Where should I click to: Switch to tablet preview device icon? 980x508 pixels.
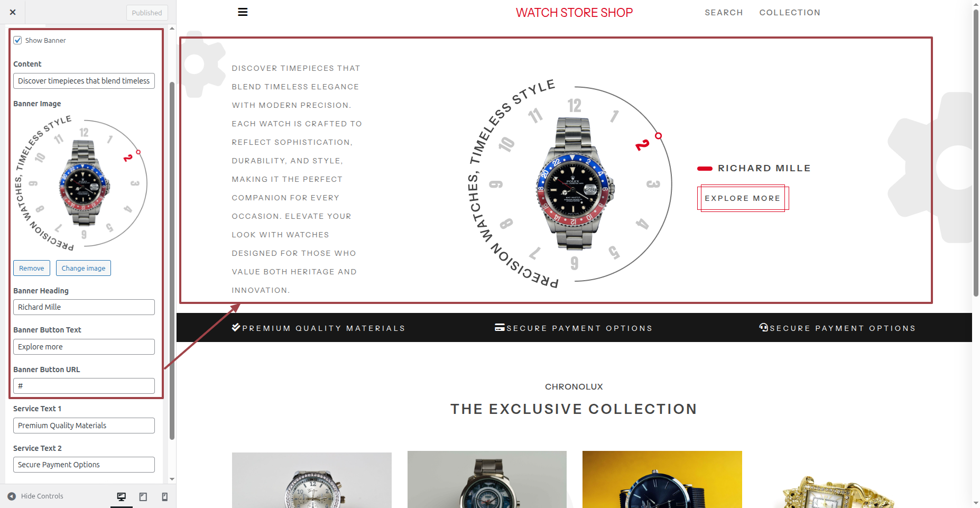tap(143, 496)
